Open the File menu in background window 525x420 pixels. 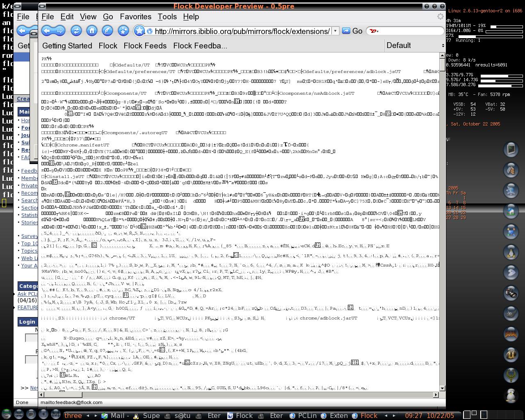pyautogui.click(x=23, y=17)
